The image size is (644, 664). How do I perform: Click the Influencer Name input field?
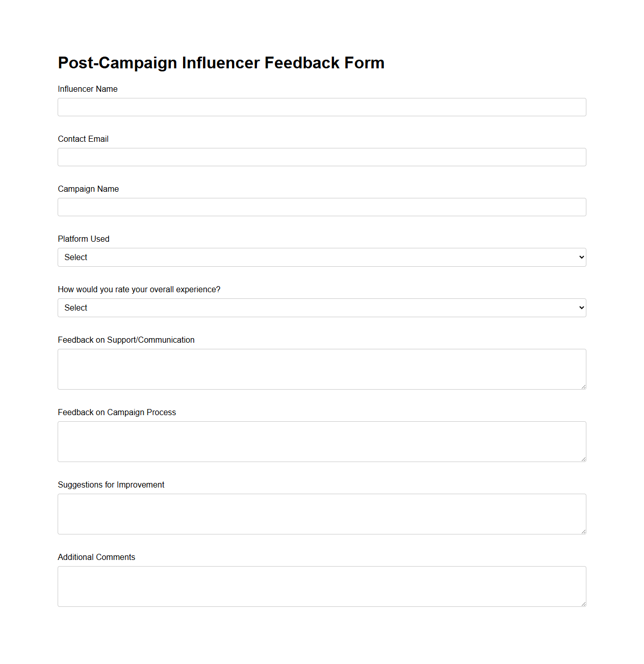pyautogui.click(x=321, y=107)
